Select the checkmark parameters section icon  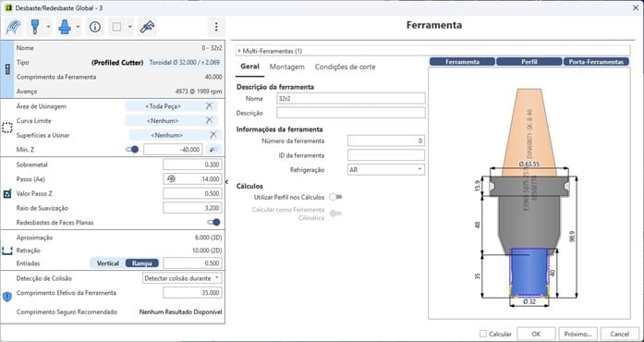pos(7,193)
